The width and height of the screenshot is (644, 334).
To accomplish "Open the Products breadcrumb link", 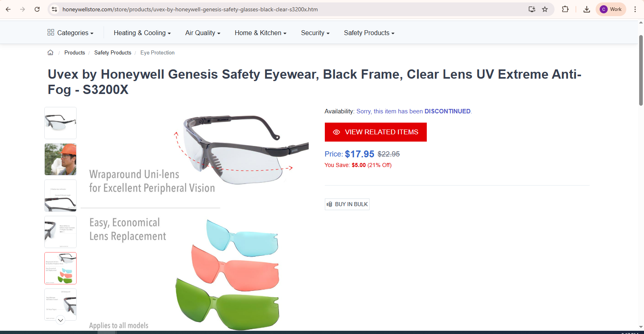I will point(75,52).
